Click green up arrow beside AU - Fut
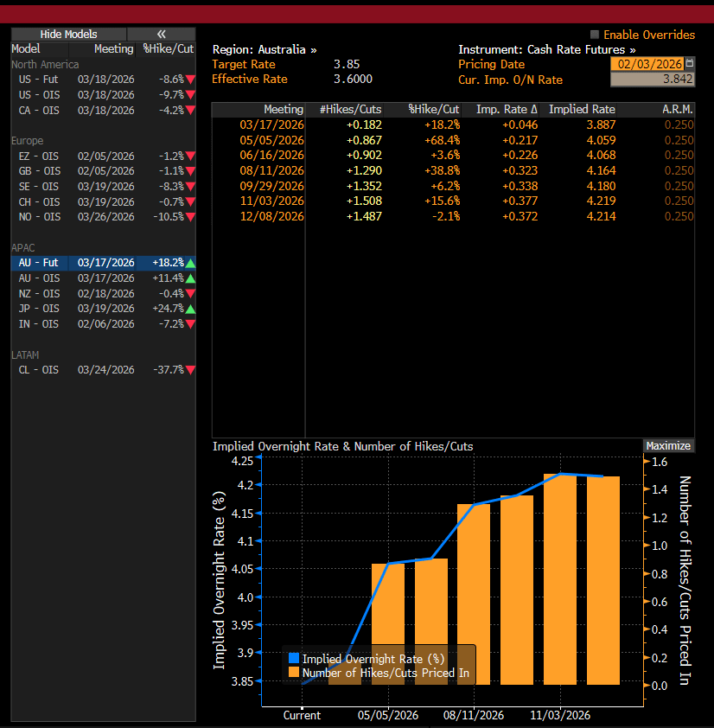 pyautogui.click(x=190, y=263)
